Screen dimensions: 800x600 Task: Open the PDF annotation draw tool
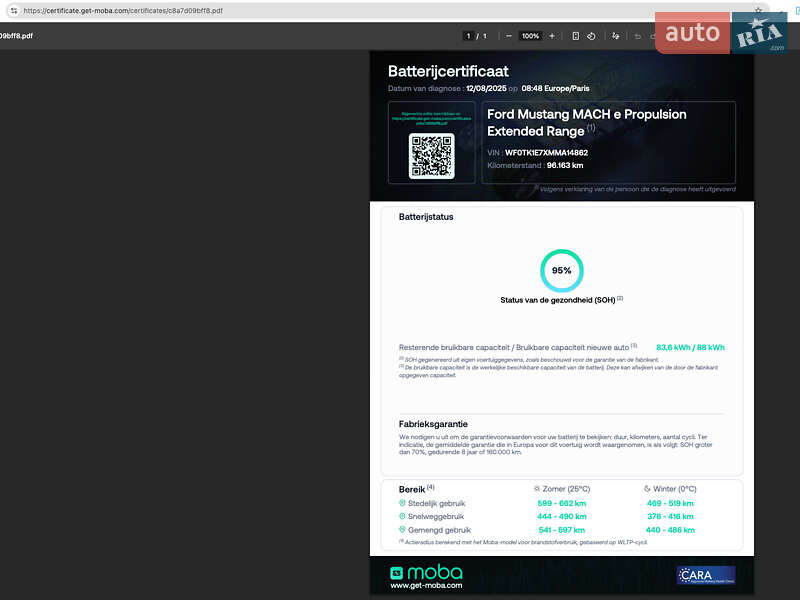(x=616, y=36)
